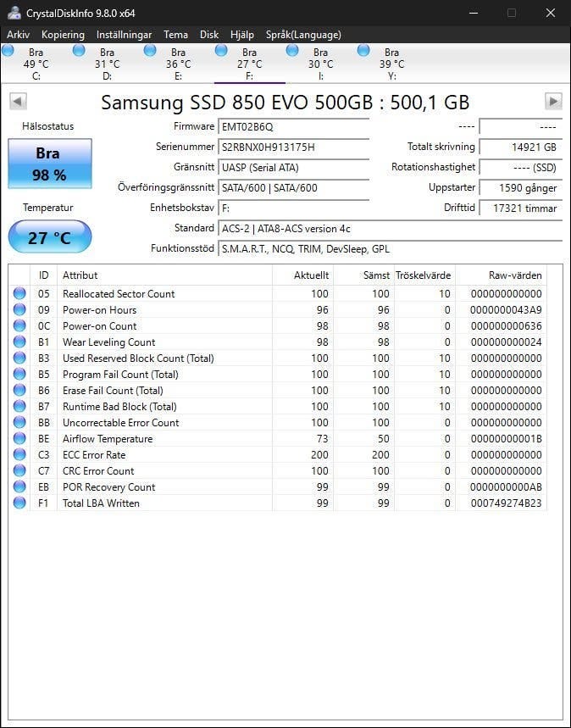Select drive E: tab at 36 °C
Image resolution: width=571 pixels, height=728 pixels.
tap(178, 64)
